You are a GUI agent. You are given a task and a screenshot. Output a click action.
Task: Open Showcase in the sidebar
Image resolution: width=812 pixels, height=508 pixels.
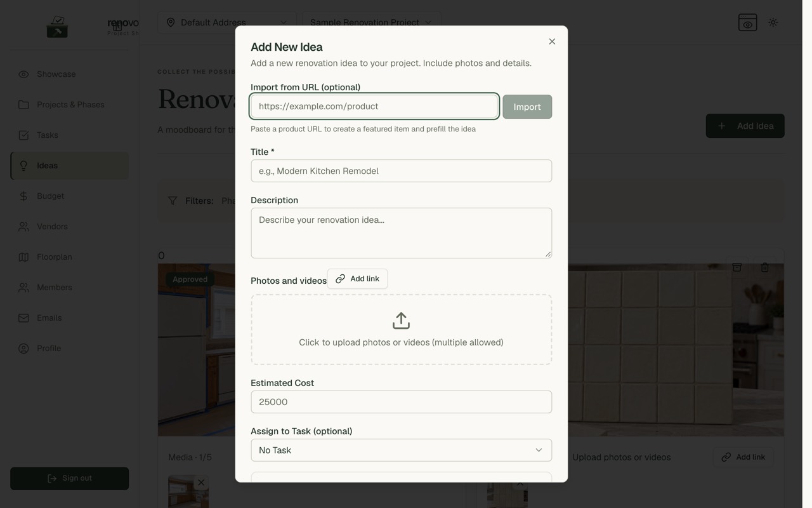pos(70,74)
